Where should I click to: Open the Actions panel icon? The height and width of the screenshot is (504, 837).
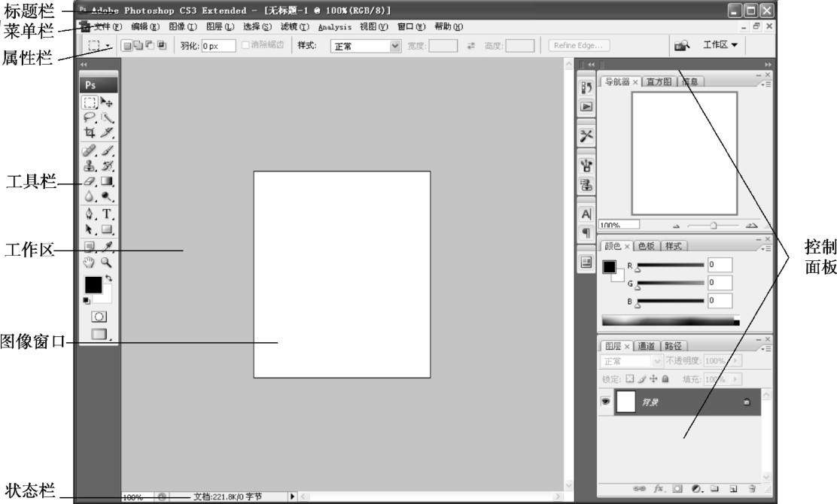click(x=586, y=107)
